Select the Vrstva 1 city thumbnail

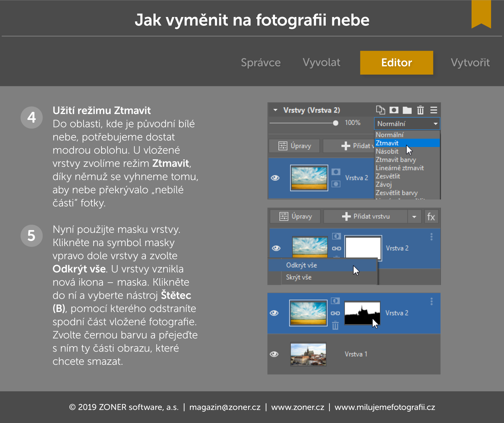308,354
